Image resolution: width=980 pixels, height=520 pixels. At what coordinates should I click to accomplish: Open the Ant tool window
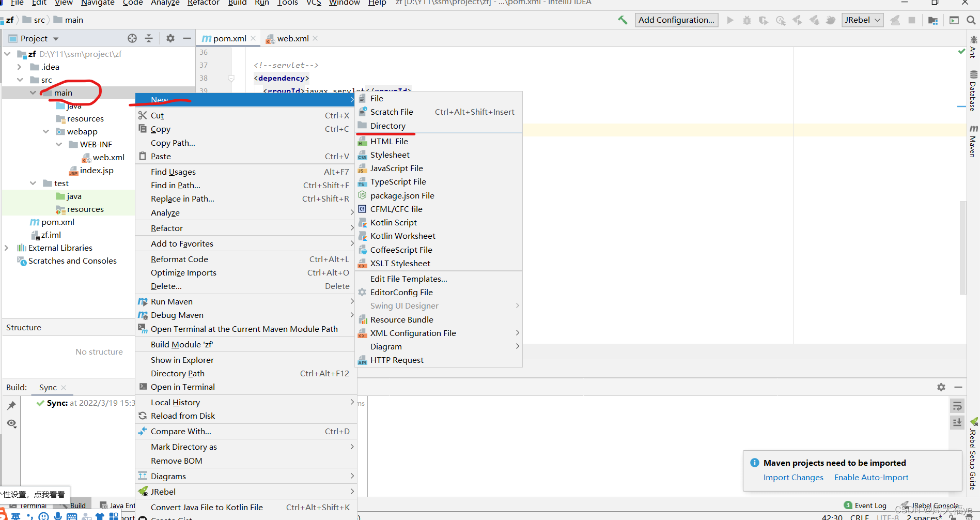(x=973, y=47)
